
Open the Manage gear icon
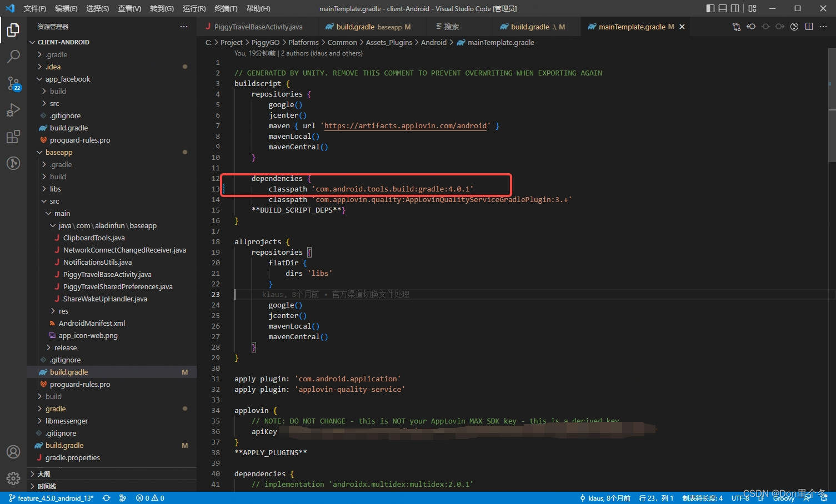click(13, 478)
